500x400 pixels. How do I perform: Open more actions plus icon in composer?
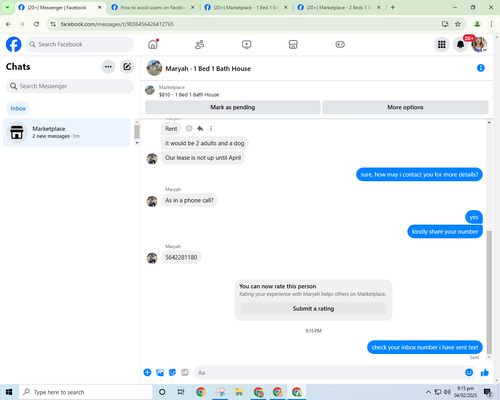147,372
